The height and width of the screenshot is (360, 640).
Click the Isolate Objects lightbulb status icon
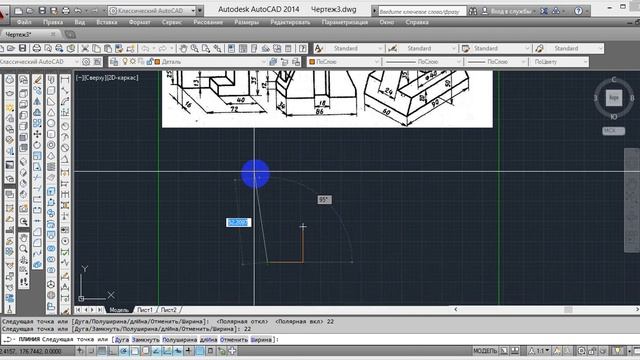click(x=619, y=351)
